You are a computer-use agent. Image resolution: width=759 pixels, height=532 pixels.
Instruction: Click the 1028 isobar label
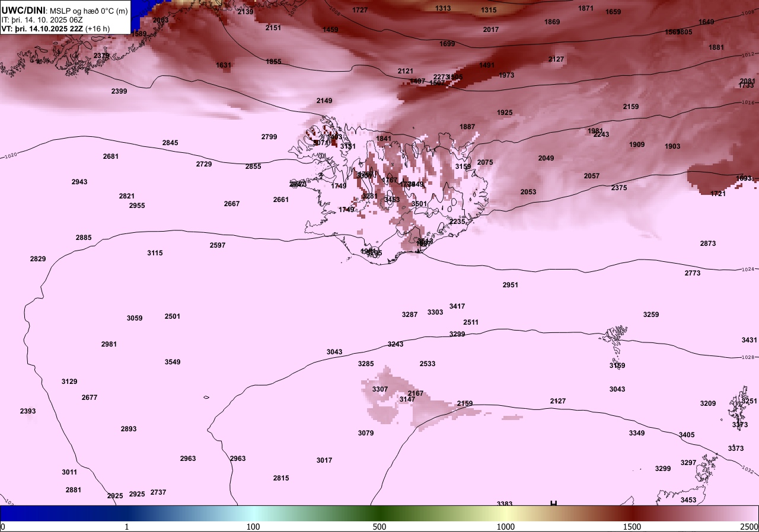click(748, 357)
